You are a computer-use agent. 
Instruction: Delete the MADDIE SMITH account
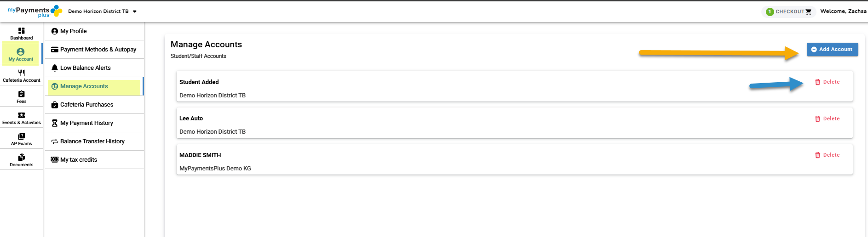point(827,155)
